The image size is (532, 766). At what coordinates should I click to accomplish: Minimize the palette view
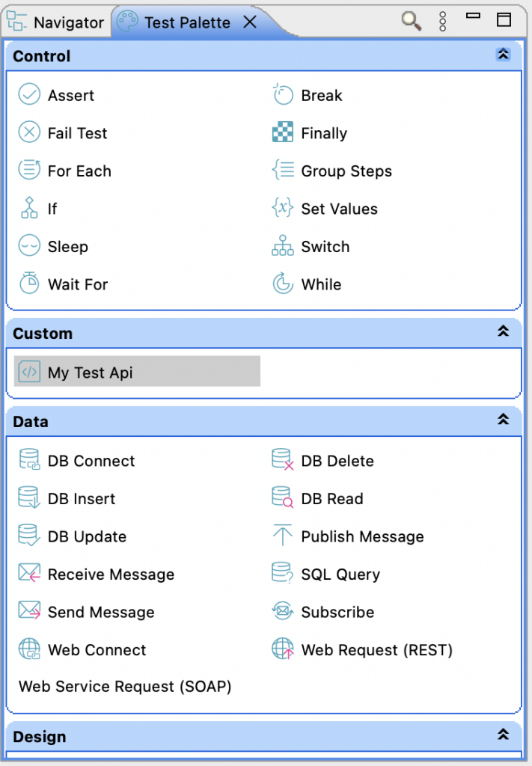click(x=473, y=16)
